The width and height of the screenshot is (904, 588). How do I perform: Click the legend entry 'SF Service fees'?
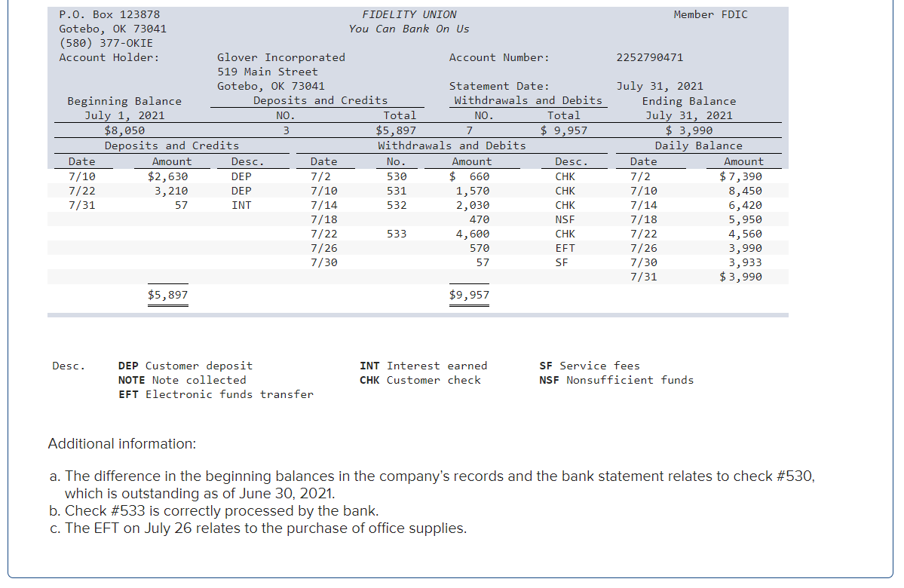coord(590,366)
